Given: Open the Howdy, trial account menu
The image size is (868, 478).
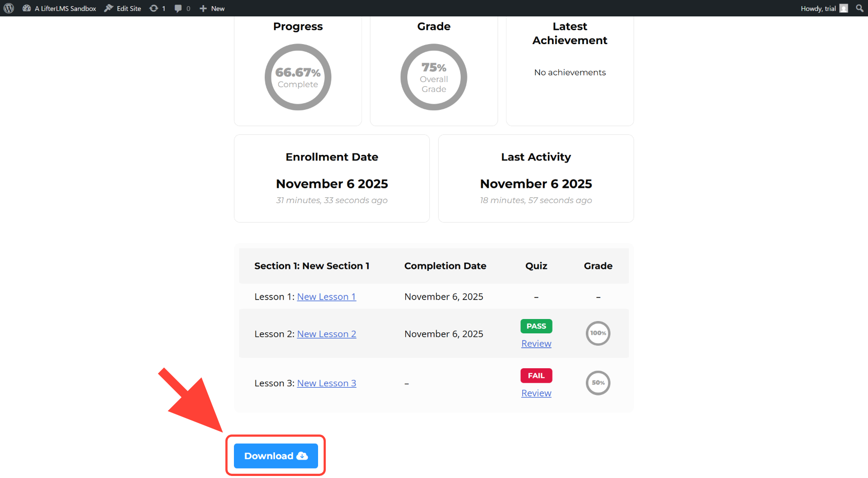Looking at the screenshot, I should tap(818, 8).
